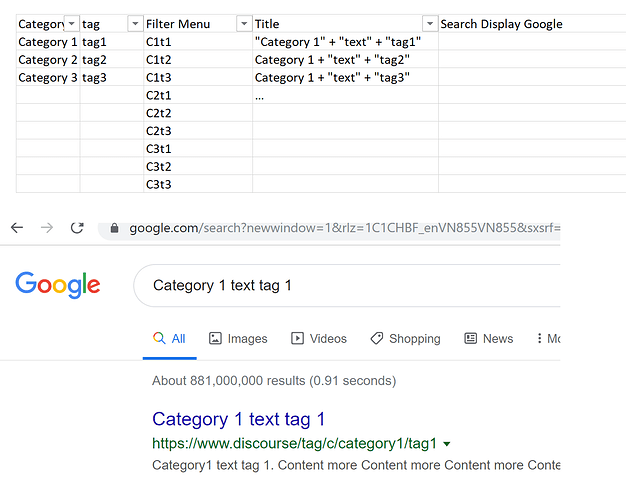The width and height of the screenshot is (626, 500).
Task: Open the Category 1 text tag 1 result
Action: click(238, 419)
